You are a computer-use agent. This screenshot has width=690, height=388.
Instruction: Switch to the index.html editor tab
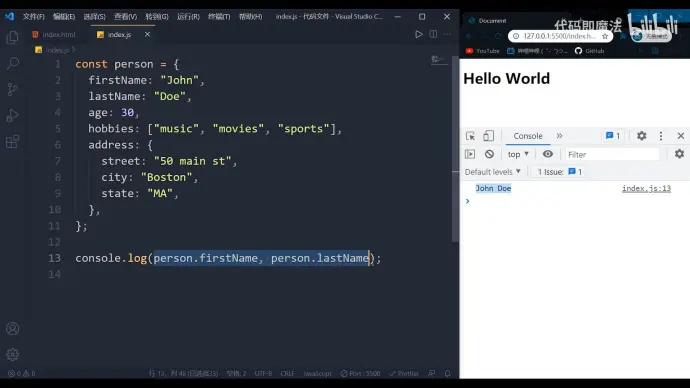coord(54,34)
